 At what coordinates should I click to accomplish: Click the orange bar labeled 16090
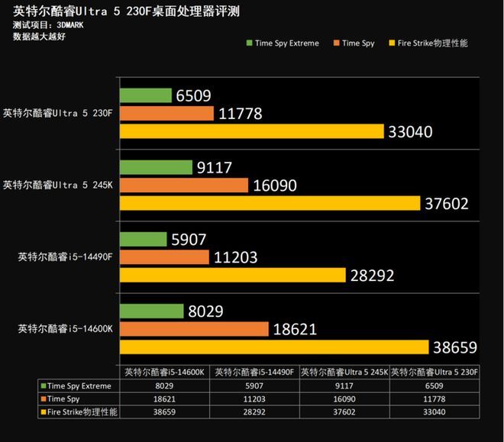click(x=184, y=185)
